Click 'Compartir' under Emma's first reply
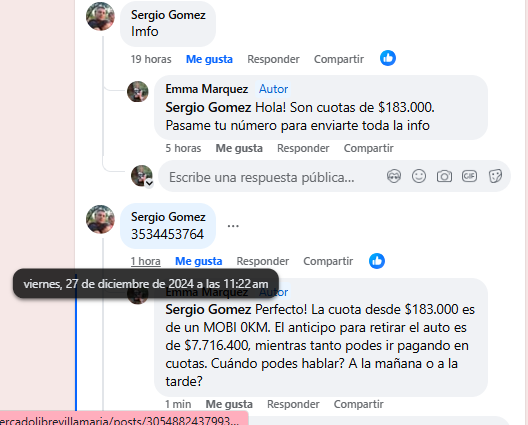Screen dimensions: 528x425 click(x=368, y=148)
